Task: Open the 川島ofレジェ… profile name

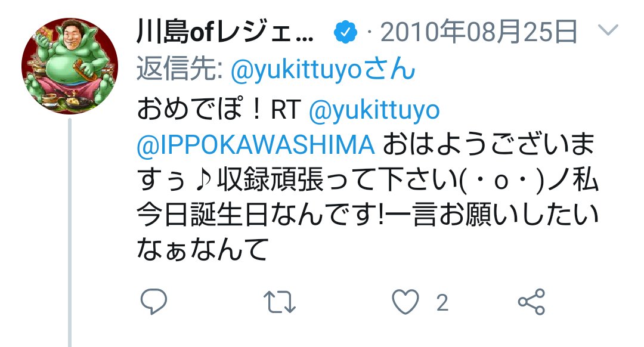Action: (x=225, y=32)
